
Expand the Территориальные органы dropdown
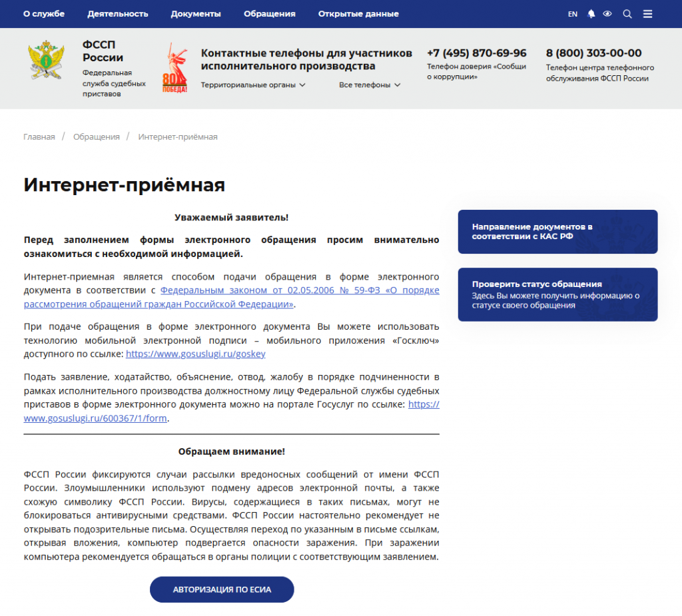coord(253,85)
